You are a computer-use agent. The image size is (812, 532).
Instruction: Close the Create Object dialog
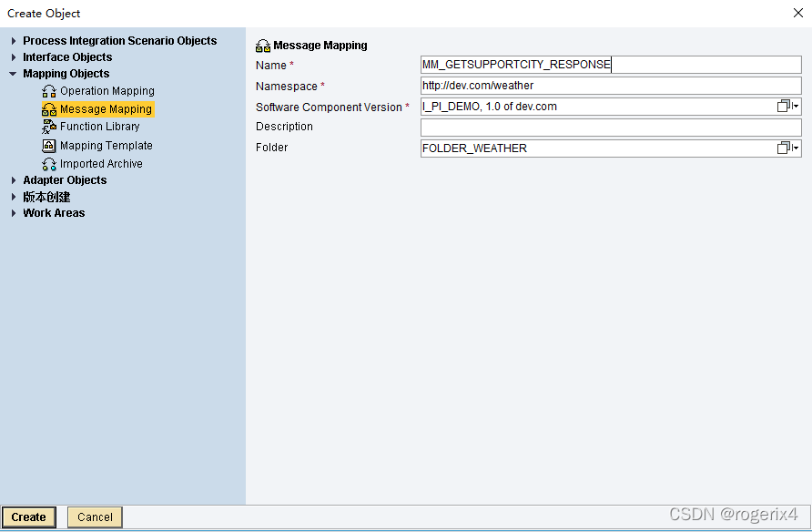[x=797, y=13]
